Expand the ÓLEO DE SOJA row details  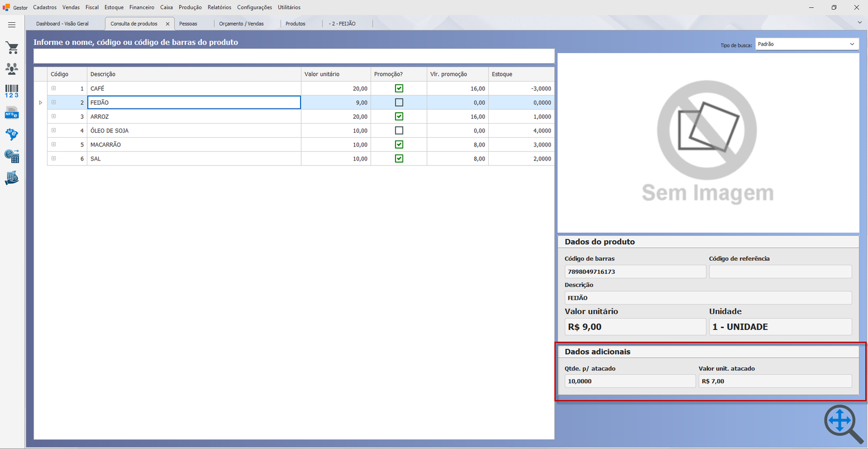click(x=54, y=131)
